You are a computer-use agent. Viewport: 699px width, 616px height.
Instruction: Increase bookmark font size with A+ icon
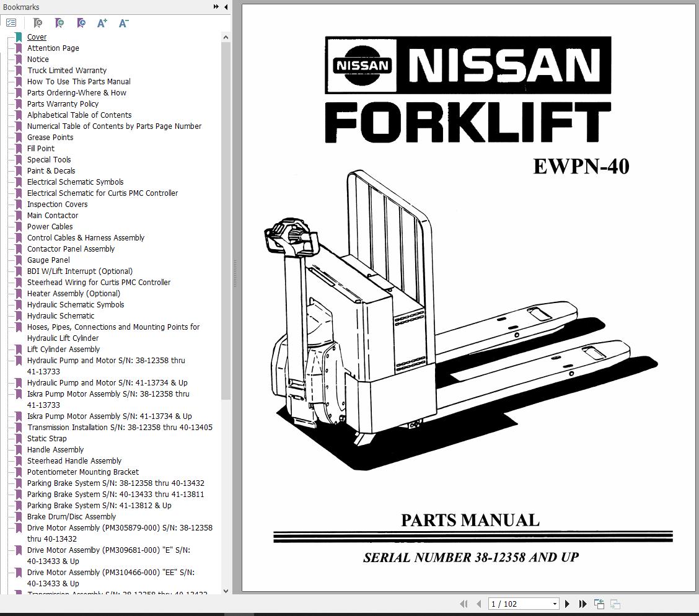(x=102, y=23)
